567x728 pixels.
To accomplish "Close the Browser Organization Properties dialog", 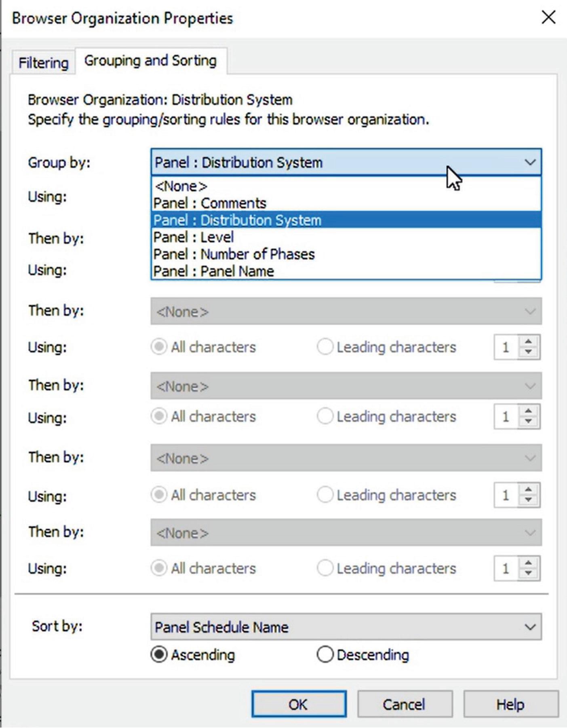I will point(548,17).
